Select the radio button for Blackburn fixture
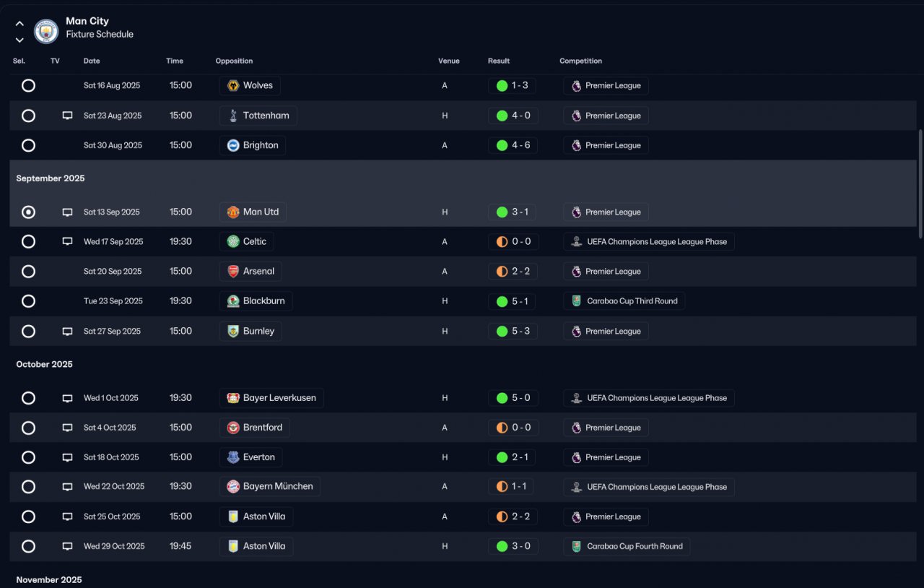The width and height of the screenshot is (924, 588). point(28,301)
